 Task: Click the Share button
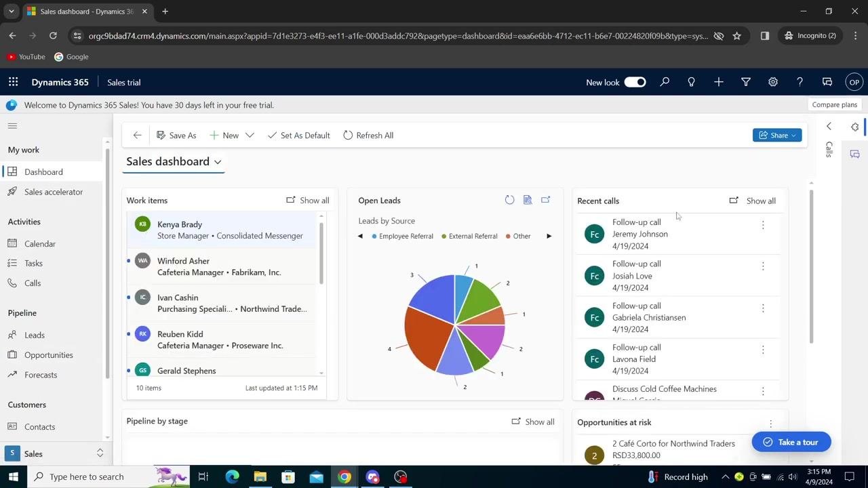(x=777, y=135)
